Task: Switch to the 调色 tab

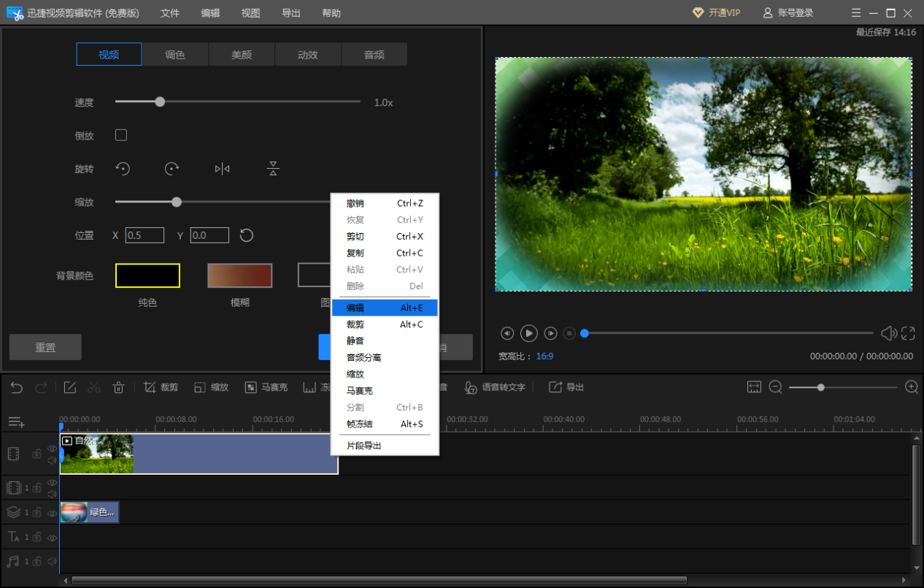Action: [x=175, y=55]
